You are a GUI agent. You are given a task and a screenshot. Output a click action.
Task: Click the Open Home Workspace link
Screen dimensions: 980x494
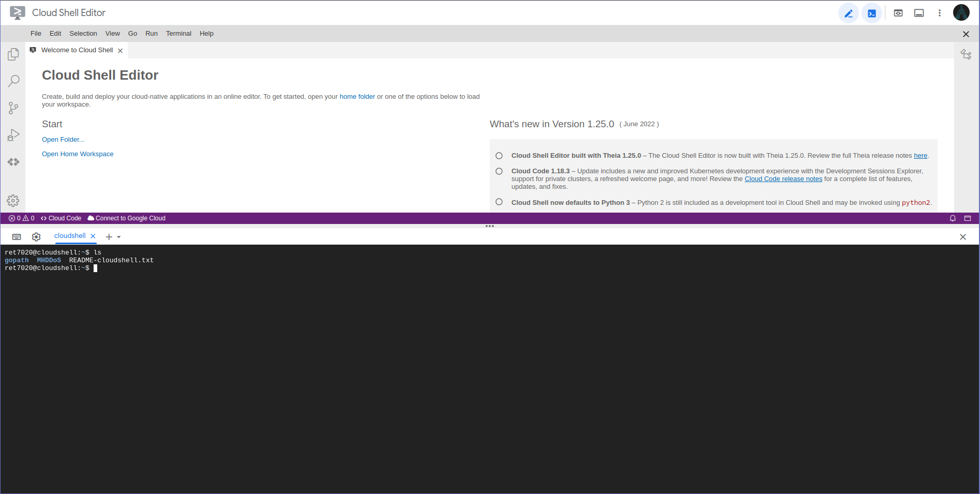[x=78, y=154]
